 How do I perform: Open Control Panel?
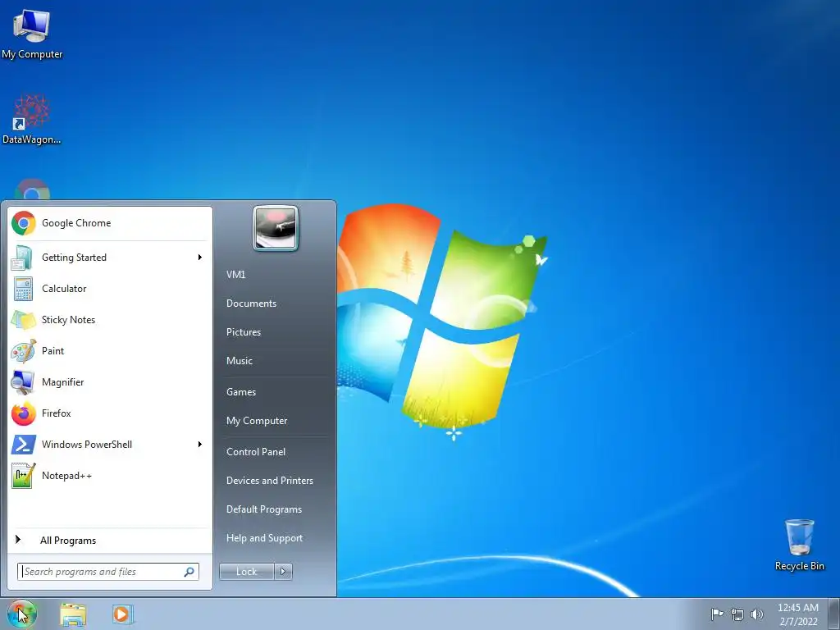click(256, 452)
